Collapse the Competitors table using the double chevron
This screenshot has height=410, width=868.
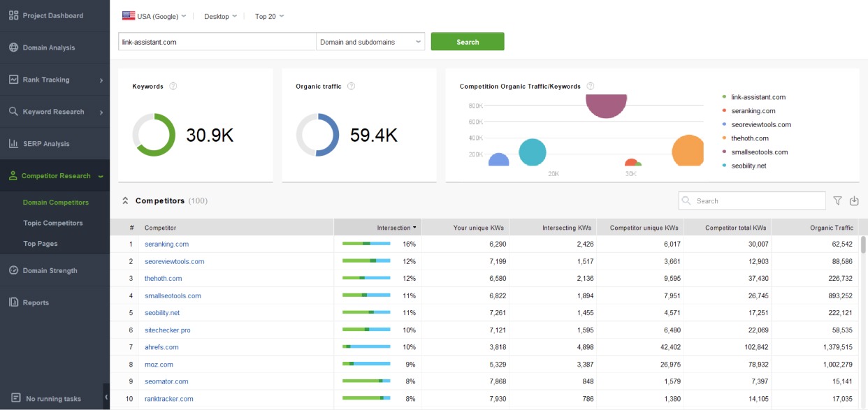click(x=125, y=199)
